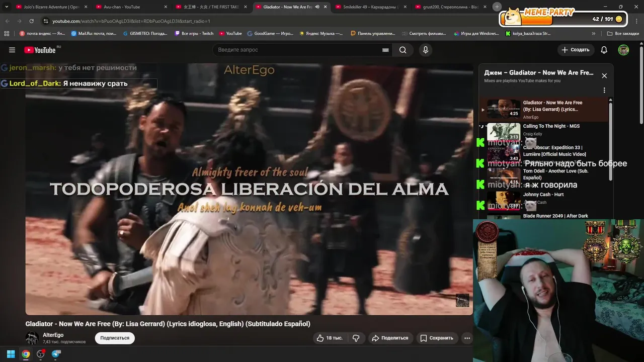The width and height of the screenshot is (644, 362).
Task: Open the on-screen keyboard icon in search
Action: tap(385, 50)
